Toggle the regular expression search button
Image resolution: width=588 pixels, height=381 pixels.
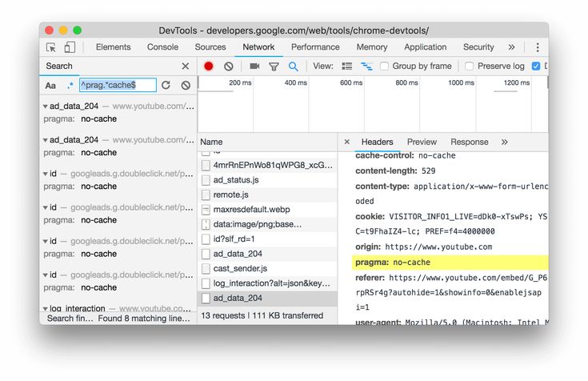coord(70,86)
